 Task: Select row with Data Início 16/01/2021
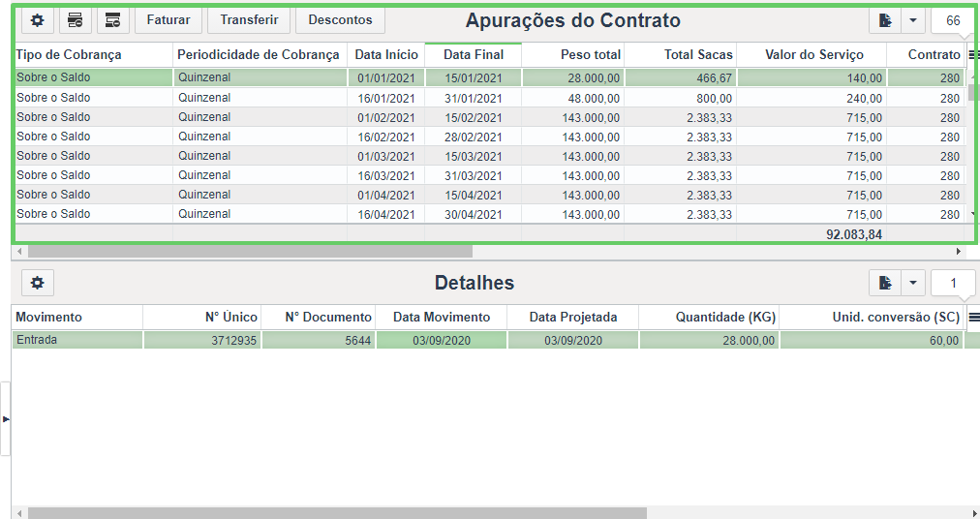pyautogui.click(x=490, y=98)
